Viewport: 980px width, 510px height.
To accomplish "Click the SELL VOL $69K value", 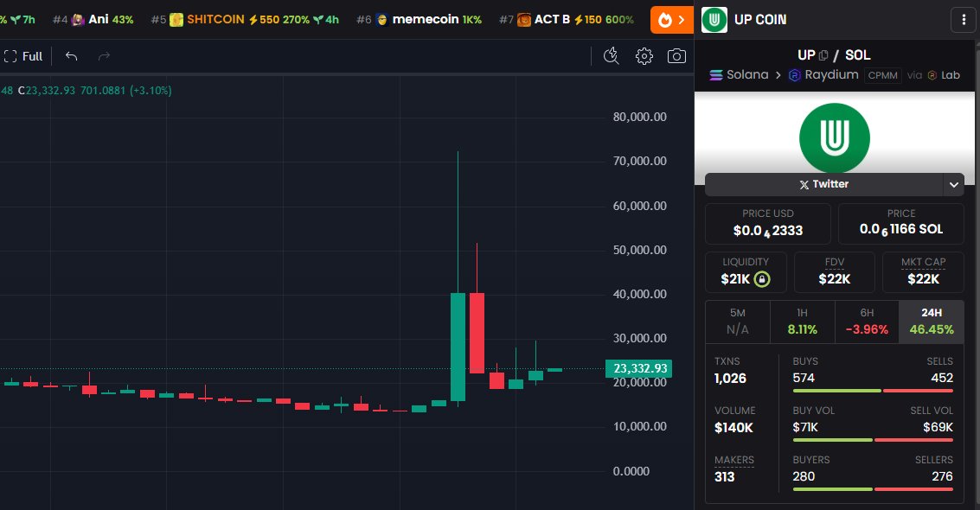I will click(938, 427).
